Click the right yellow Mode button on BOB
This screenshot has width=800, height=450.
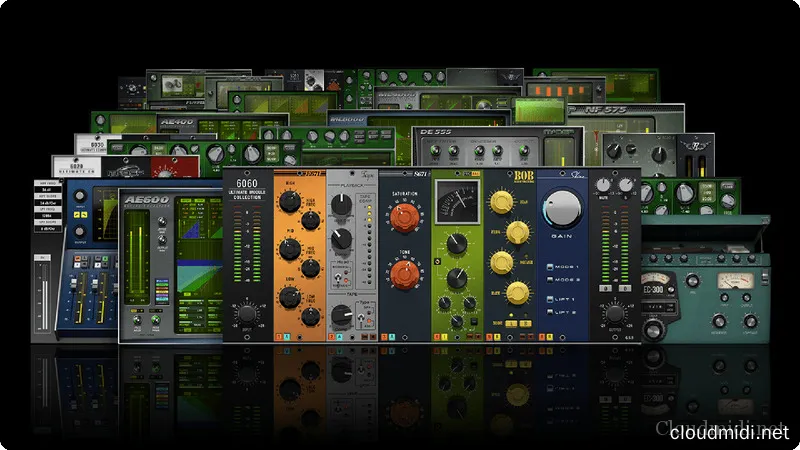click(x=526, y=323)
